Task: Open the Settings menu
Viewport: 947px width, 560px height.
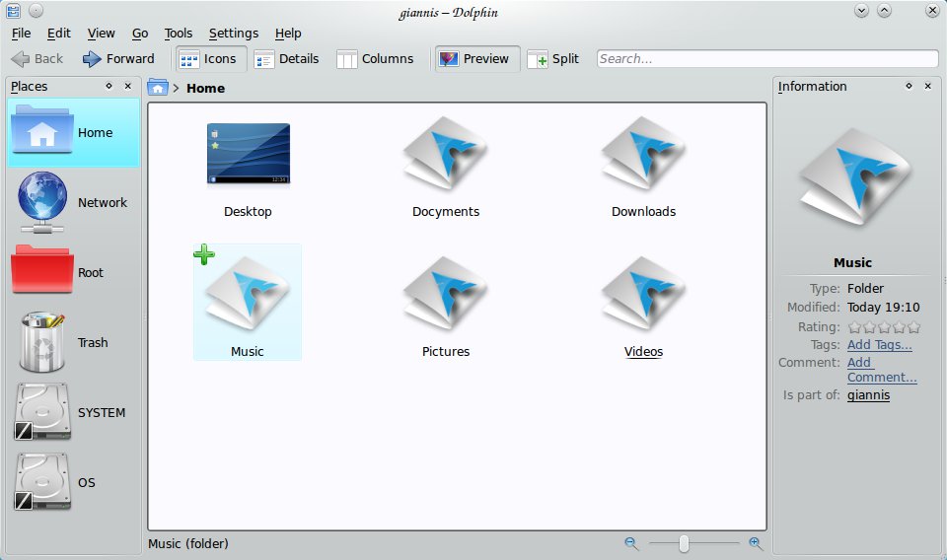Action: click(x=234, y=34)
